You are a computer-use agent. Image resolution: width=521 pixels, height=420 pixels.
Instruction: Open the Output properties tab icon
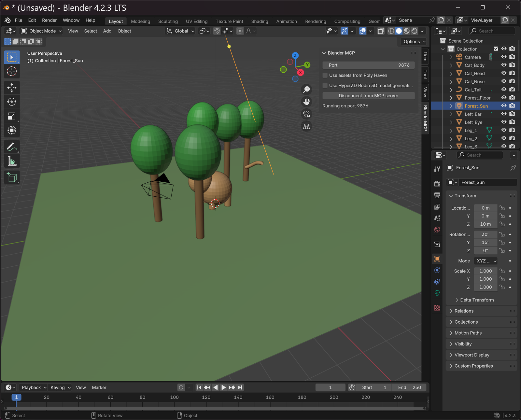pos(437,195)
